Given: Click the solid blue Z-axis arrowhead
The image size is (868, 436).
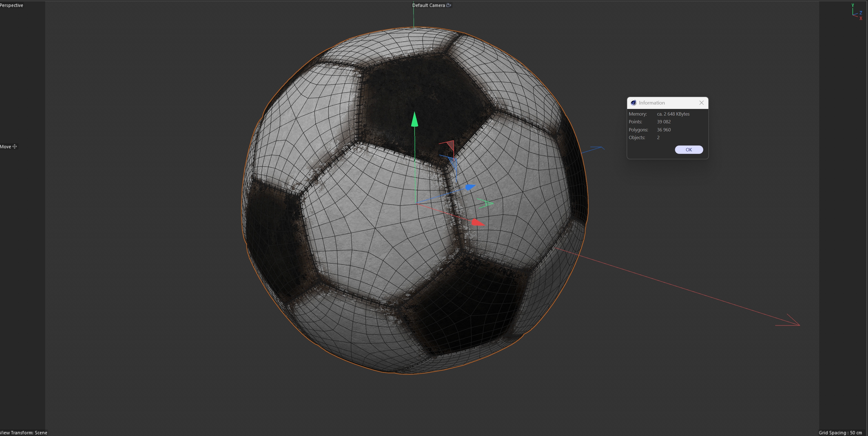Looking at the screenshot, I should coord(470,187).
